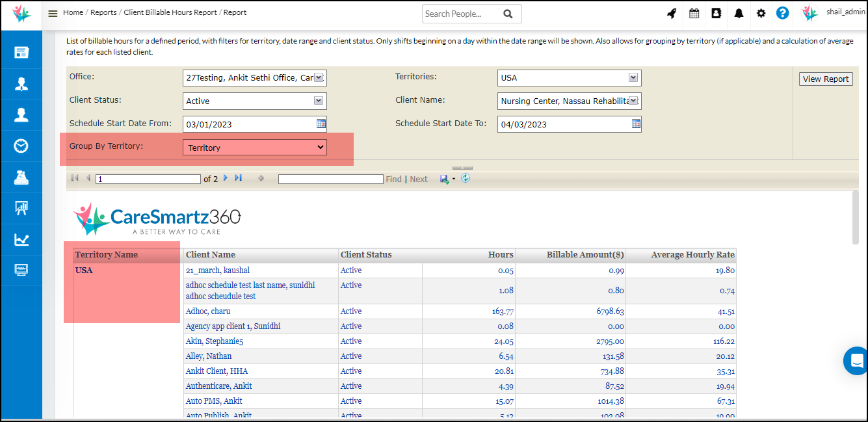Open the line chart sidebar icon
This screenshot has height=422, width=868.
[x=21, y=239]
